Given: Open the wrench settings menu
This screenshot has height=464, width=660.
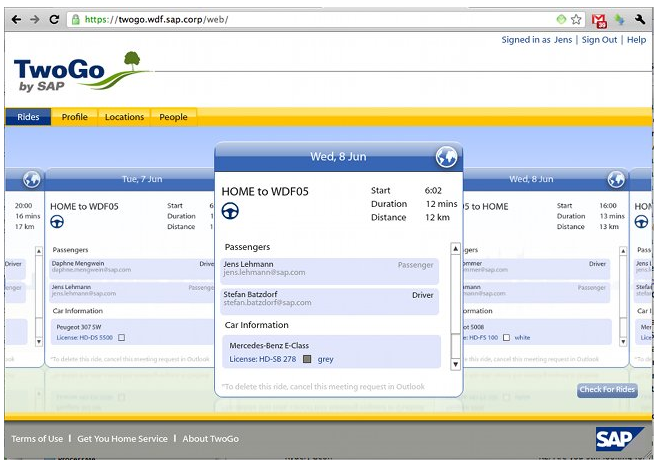Looking at the screenshot, I should tap(640, 19).
